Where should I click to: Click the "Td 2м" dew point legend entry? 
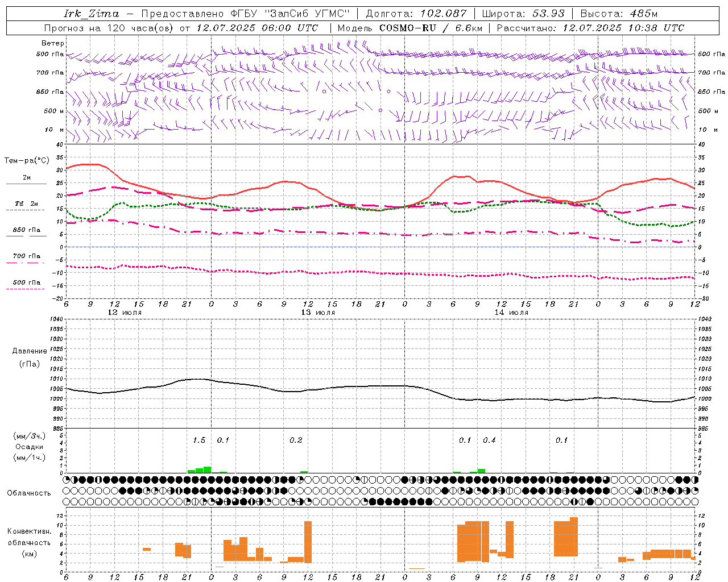coord(27,203)
